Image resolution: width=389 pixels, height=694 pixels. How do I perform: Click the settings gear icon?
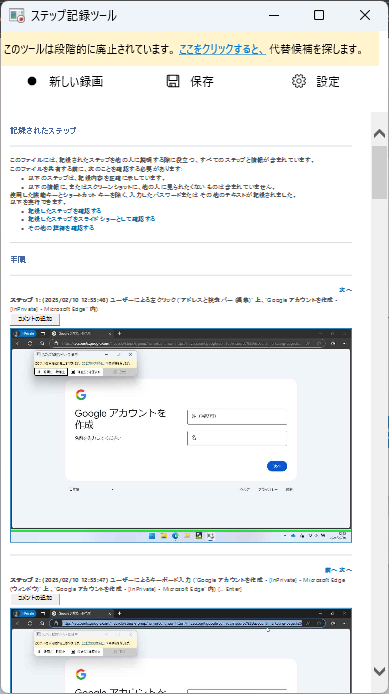coord(299,81)
